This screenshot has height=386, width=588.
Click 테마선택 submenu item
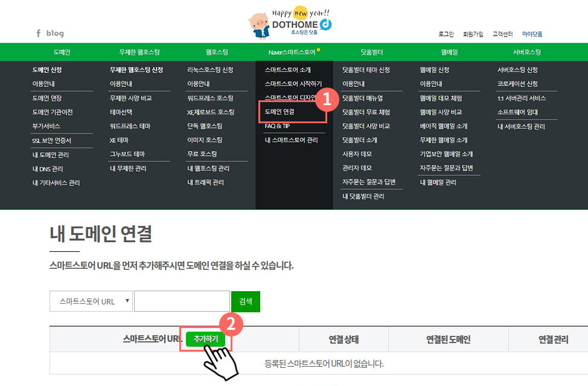click(x=121, y=112)
